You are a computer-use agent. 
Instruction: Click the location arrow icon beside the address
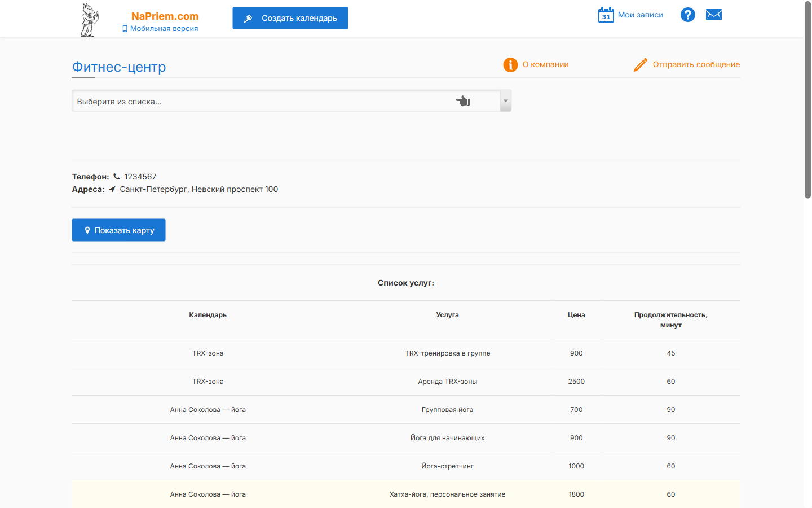(112, 189)
